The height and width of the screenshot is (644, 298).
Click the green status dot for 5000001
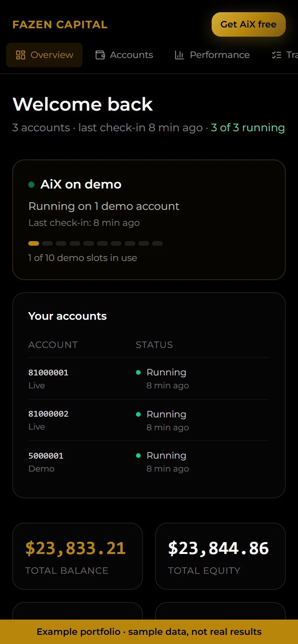[138, 456]
